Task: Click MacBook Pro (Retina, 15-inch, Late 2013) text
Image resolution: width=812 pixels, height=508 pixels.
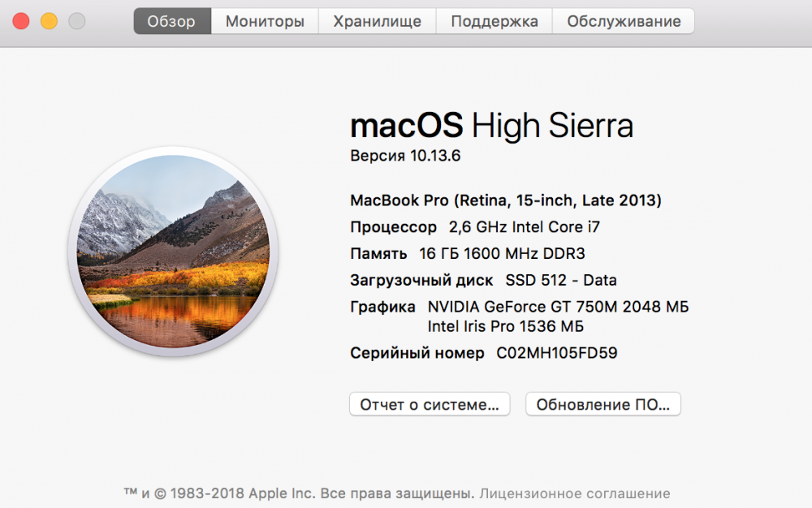Action: pyautogui.click(x=506, y=200)
